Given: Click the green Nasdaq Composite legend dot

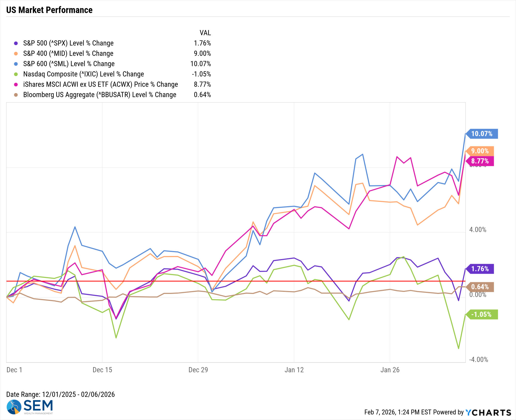Looking at the screenshot, I should [x=16, y=74].
